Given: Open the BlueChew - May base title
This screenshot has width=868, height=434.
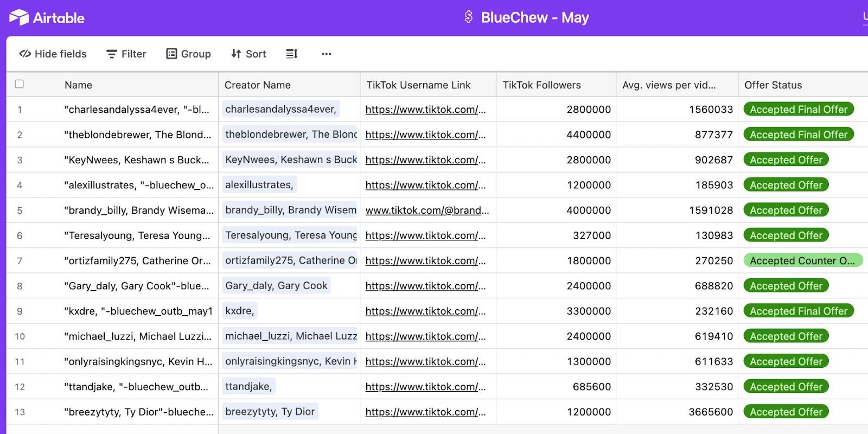Looking at the screenshot, I should pyautogui.click(x=534, y=17).
